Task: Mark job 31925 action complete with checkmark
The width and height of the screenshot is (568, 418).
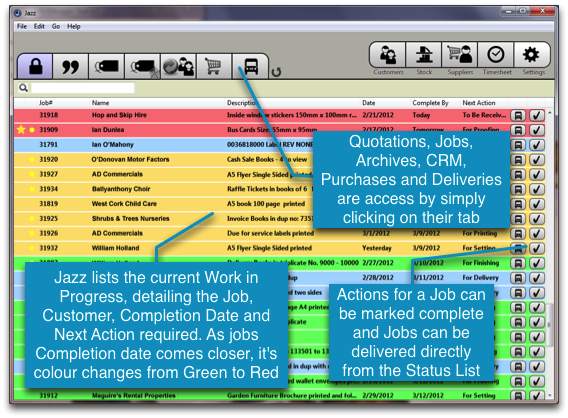Action: tap(536, 219)
